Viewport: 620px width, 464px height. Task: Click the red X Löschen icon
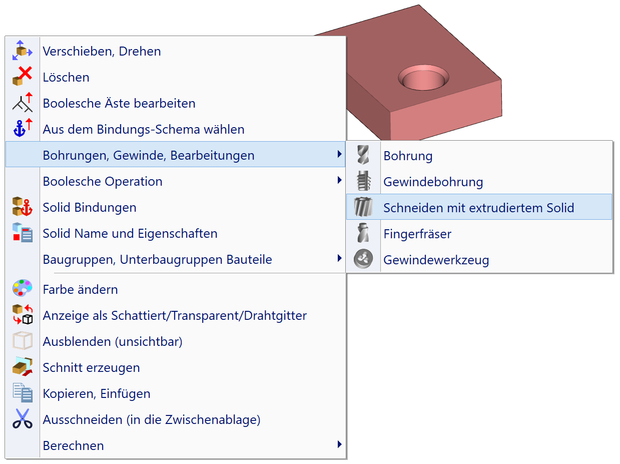click(x=22, y=77)
